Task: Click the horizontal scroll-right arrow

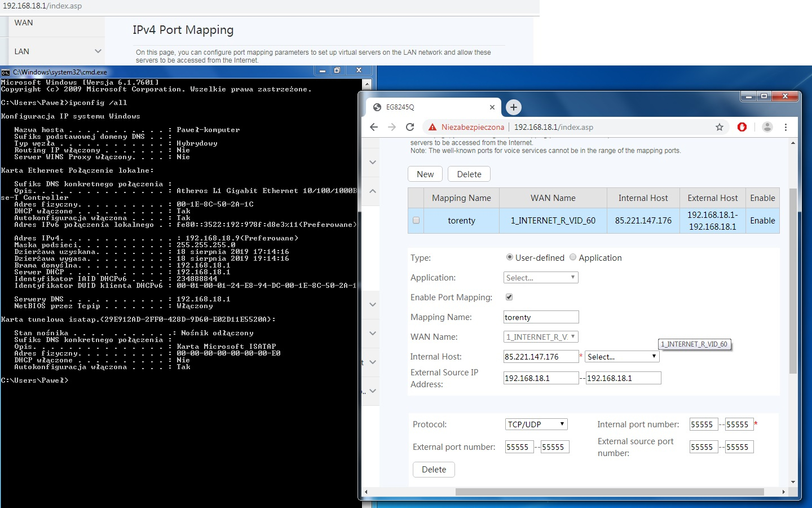Action: coord(783,492)
